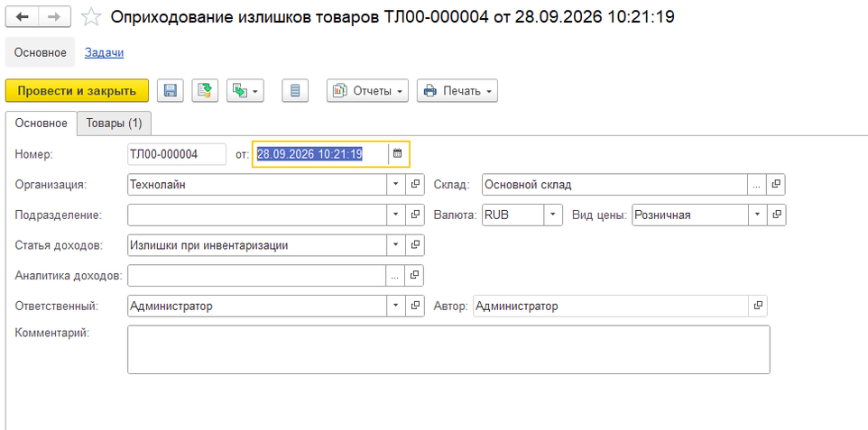Go forward with the right arrow button
The image size is (868, 430).
click(54, 17)
